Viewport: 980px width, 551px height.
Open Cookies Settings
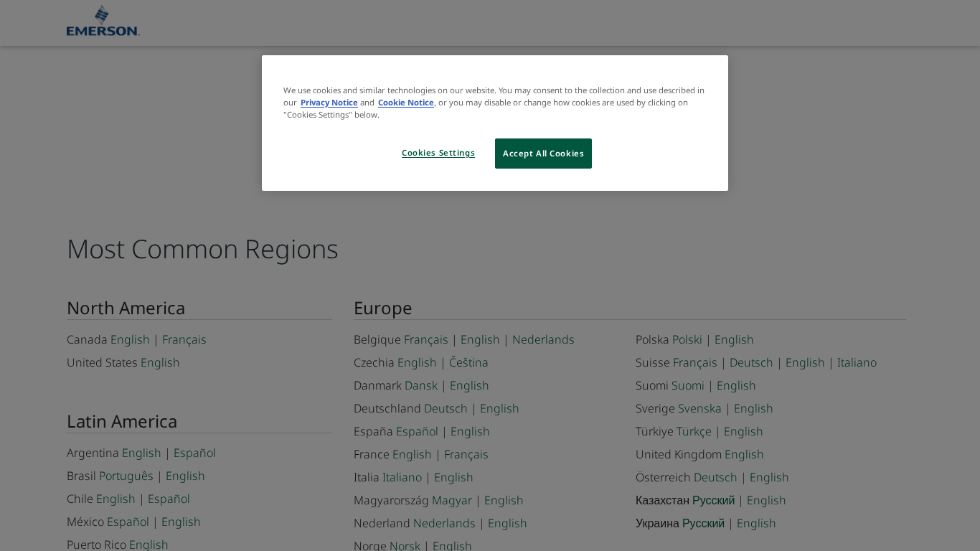click(x=438, y=154)
